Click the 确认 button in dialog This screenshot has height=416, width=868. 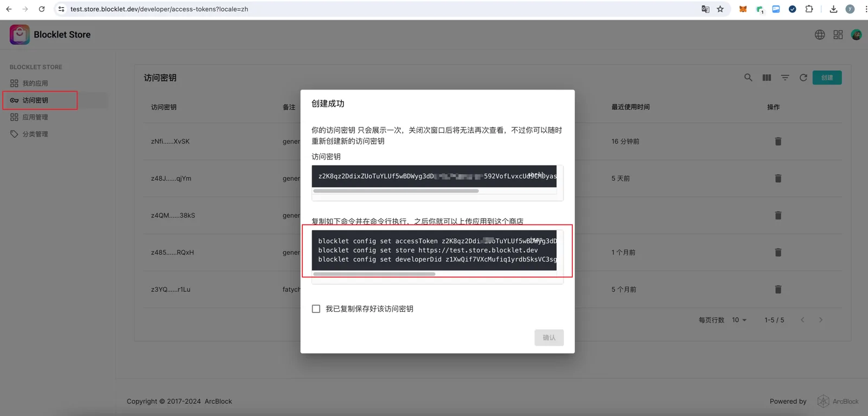549,337
